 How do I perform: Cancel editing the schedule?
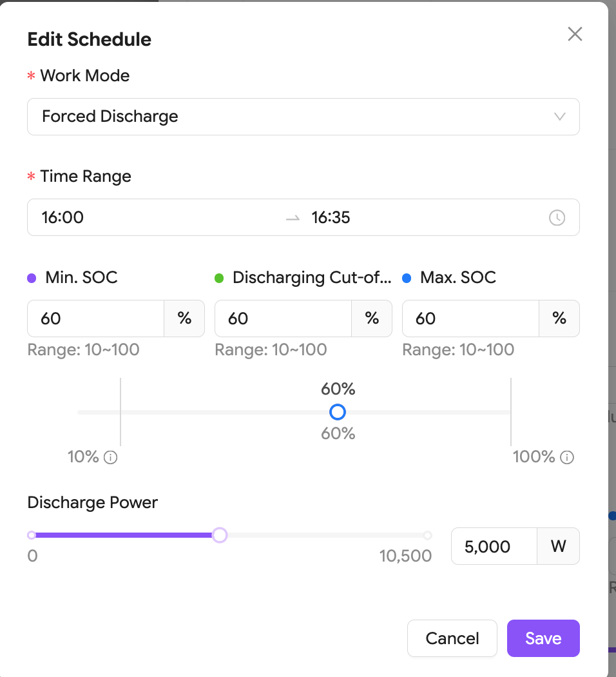[452, 638]
